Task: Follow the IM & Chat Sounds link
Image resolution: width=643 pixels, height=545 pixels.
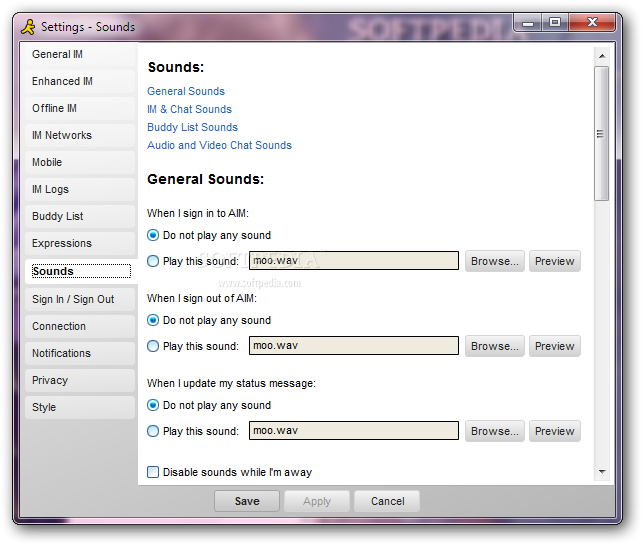Action: pos(189,109)
